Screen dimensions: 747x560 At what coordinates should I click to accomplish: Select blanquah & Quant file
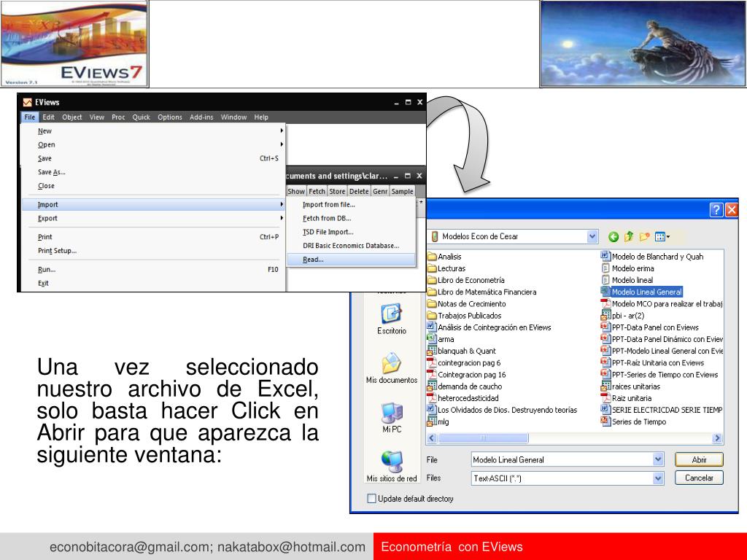click(x=462, y=351)
